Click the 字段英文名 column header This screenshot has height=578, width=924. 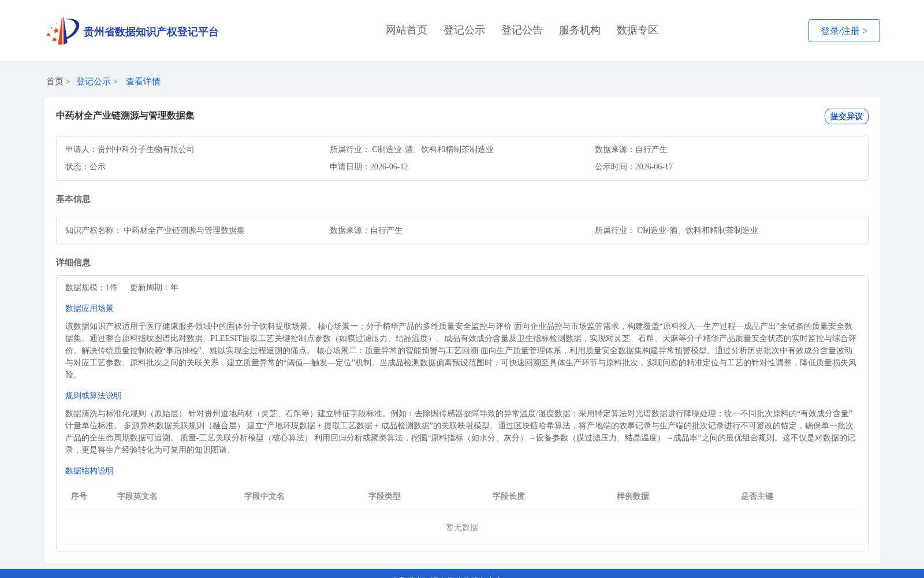pyautogui.click(x=137, y=496)
